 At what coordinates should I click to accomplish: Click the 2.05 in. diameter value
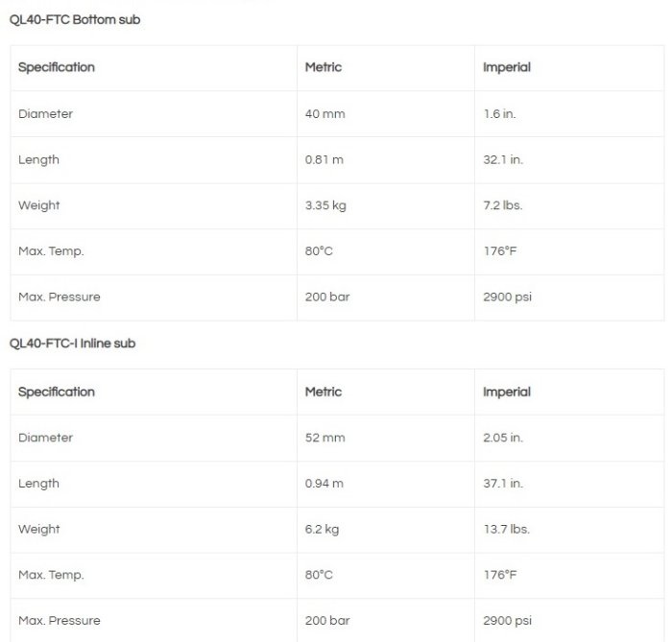pos(503,438)
